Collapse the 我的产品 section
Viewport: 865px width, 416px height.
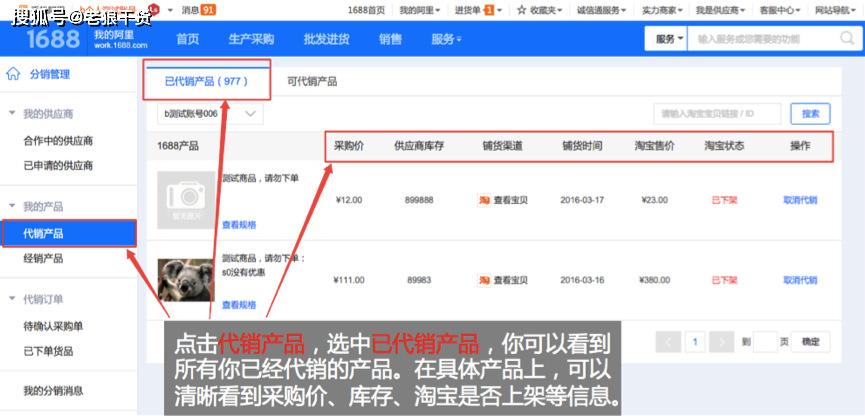click(12, 206)
